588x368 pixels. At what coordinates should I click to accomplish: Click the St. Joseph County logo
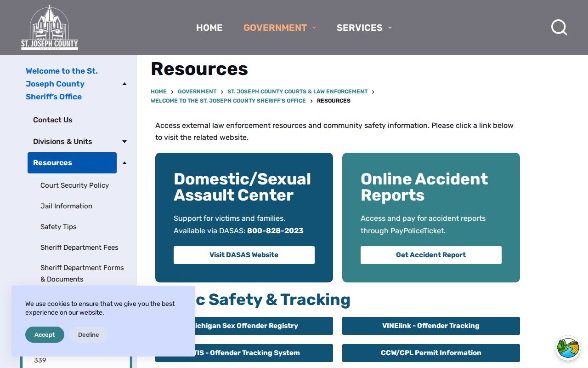(50, 28)
